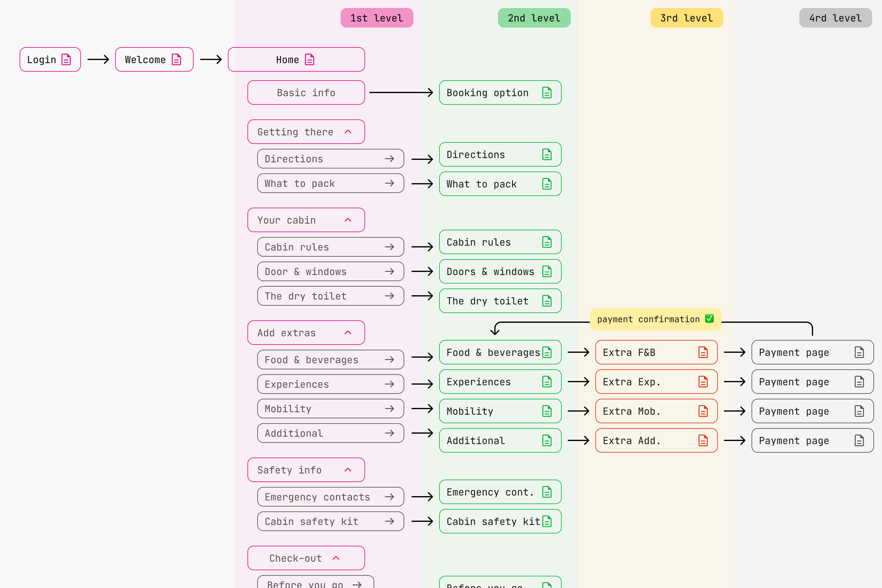Open the Basic info button

click(306, 92)
